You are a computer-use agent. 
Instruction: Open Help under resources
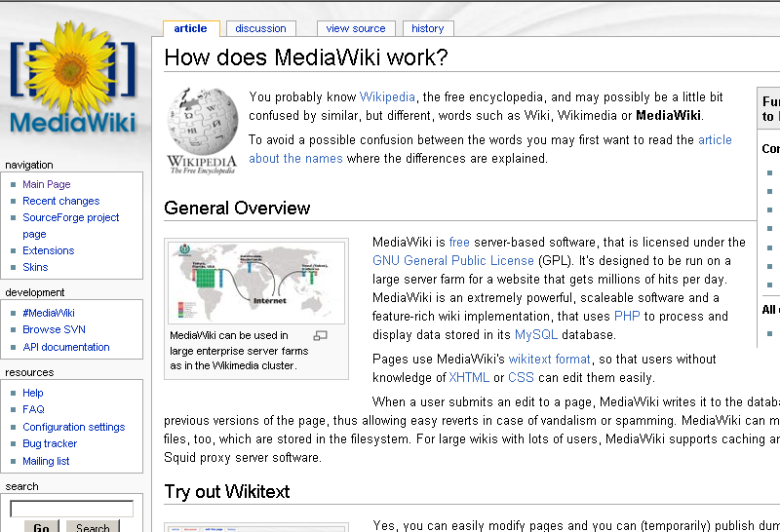pyautogui.click(x=33, y=393)
